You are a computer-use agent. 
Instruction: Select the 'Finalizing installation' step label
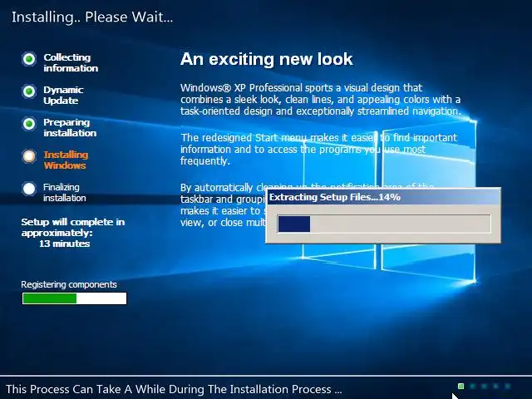[65, 192]
